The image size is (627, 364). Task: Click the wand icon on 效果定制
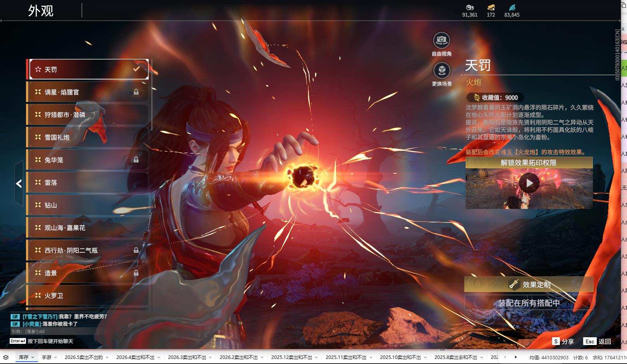click(x=514, y=284)
